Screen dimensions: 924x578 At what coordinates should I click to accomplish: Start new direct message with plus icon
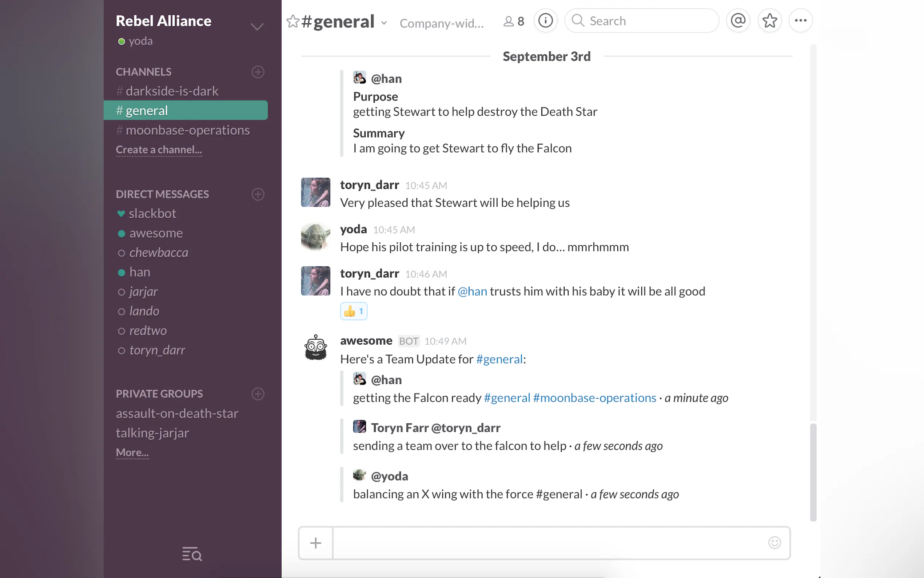click(258, 194)
